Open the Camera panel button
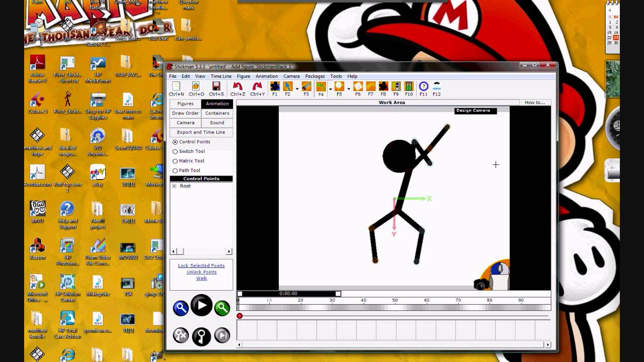This screenshot has height=362, width=644. [185, 123]
